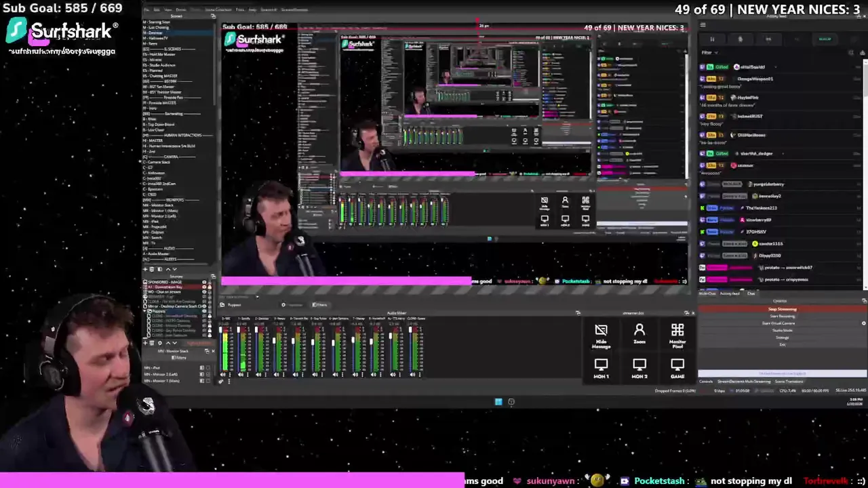The width and height of the screenshot is (868, 488).
Task: Open Audio Mixer options dots beside link icon
Action: [x=229, y=382]
